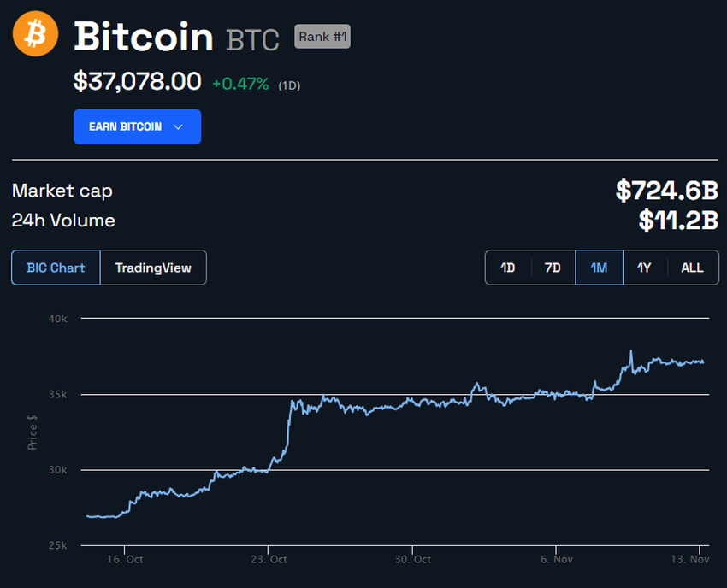Click the EARN BITCOIN button
The height and width of the screenshot is (588, 727).
(x=137, y=126)
